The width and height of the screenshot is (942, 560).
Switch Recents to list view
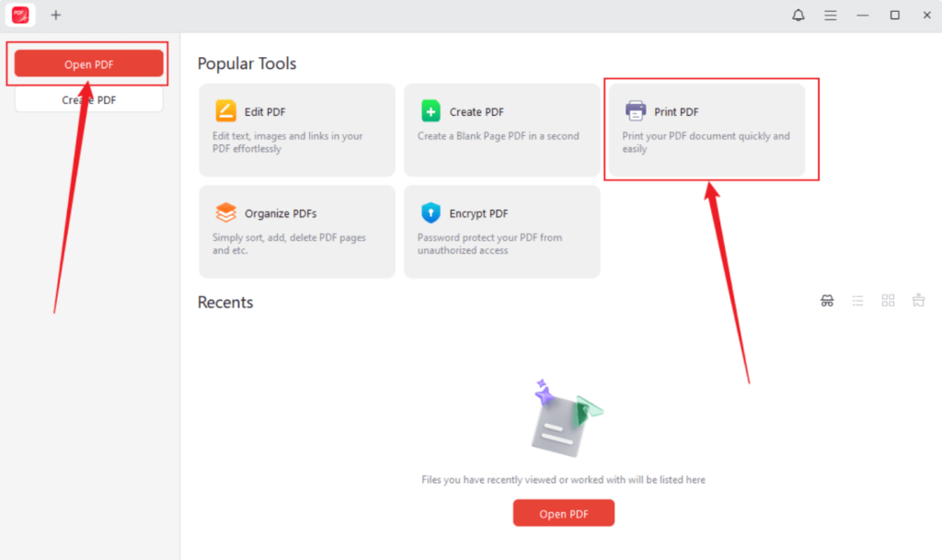pyautogui.click(x=857, y=300)
